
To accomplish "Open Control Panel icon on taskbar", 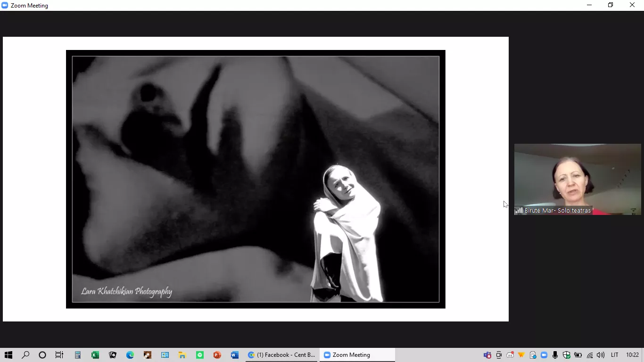I will point(165,355).
